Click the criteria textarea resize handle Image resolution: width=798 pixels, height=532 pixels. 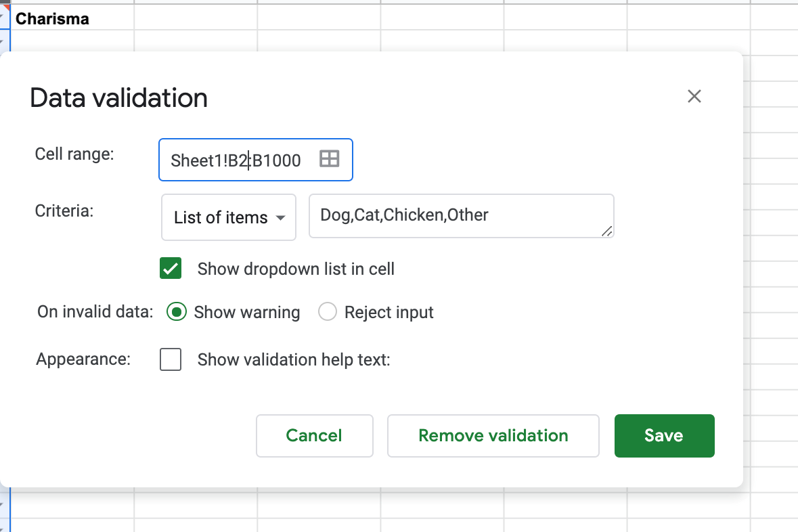click(x=607, y=233)
